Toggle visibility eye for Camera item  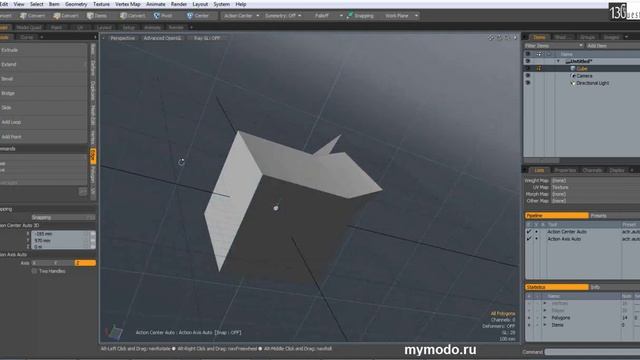[528, 76]
